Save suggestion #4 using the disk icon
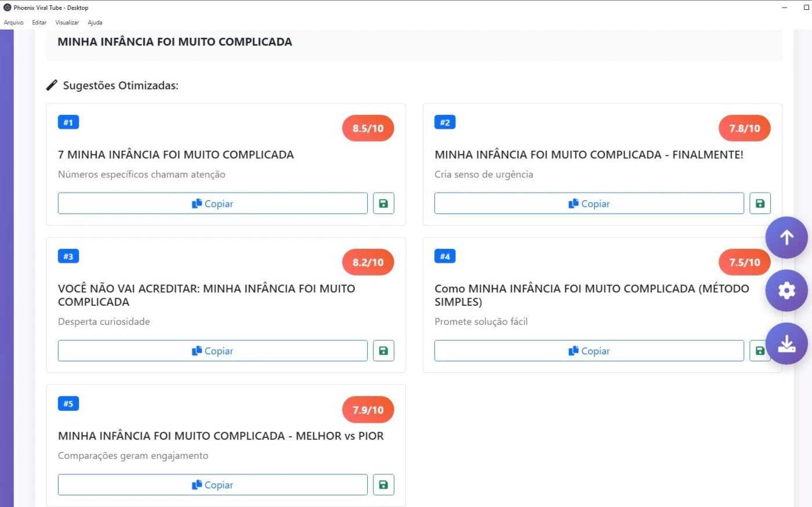 pos(759,350)
